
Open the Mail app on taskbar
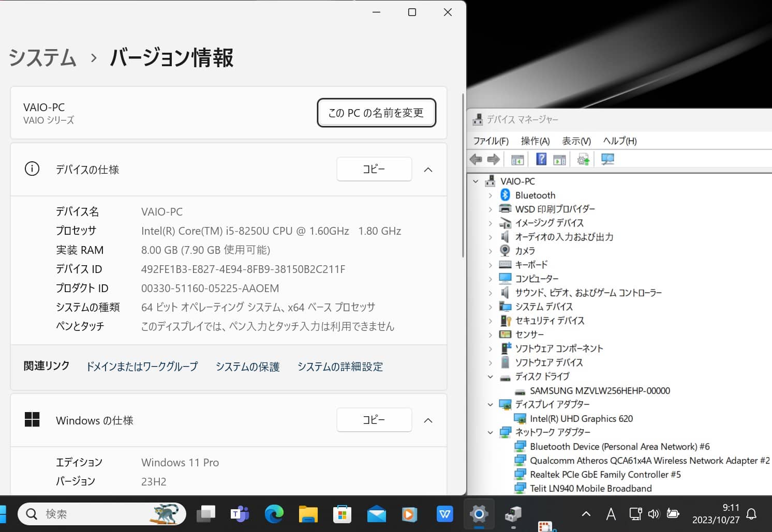pos(377,514)
